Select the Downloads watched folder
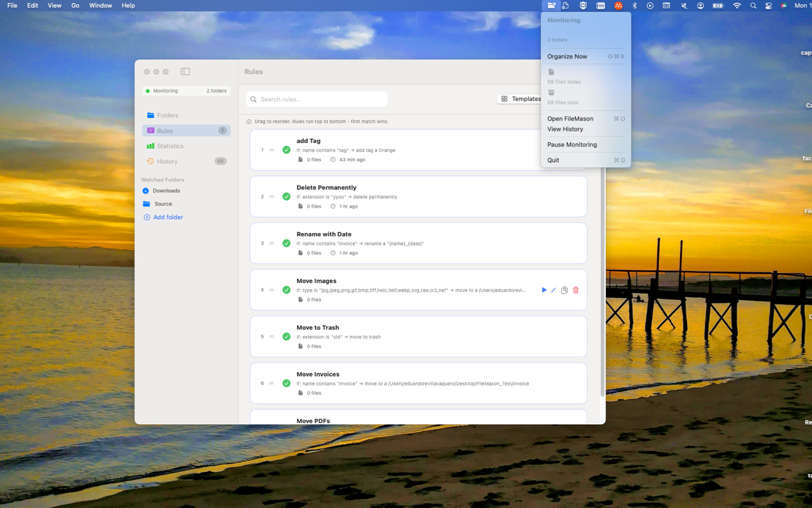Screen dimensions: 812x508 (166, 190)
